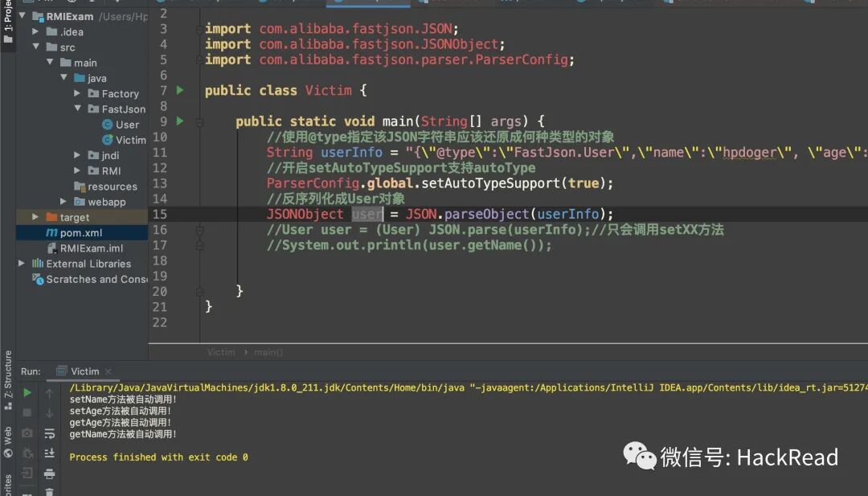Expand External Libraries node
The image size is (868, 496).
click(x=22, y=264)
